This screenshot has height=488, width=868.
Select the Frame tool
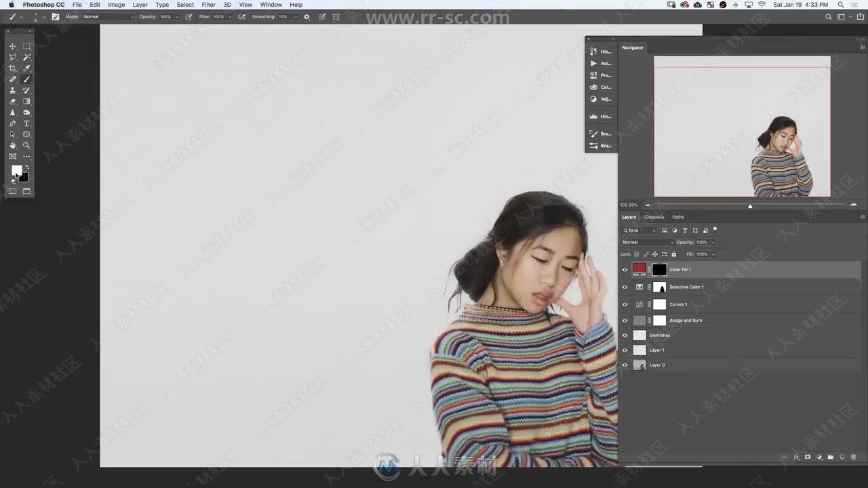pyautogui.click(x=12, y=156)
